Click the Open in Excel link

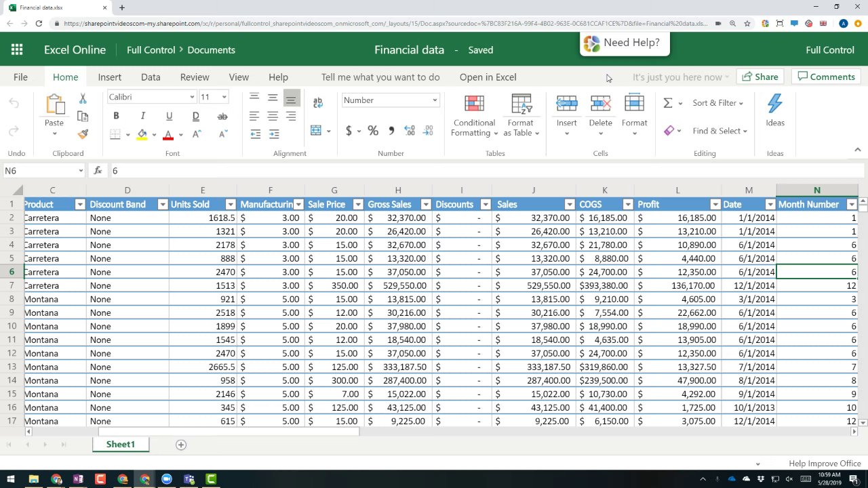488,77
